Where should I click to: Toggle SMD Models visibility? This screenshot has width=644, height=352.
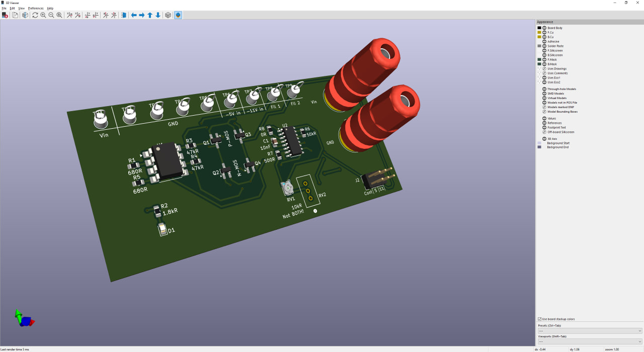pos(544,93)
